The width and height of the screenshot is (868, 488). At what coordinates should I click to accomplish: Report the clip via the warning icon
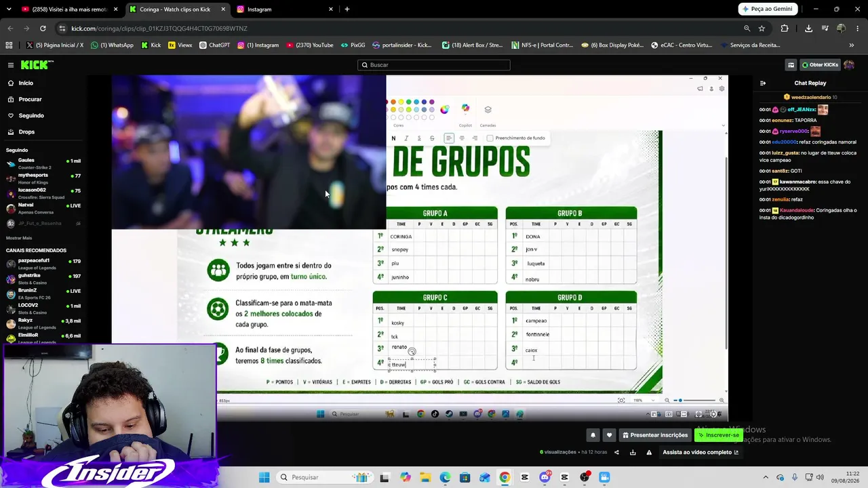[649, 452]
